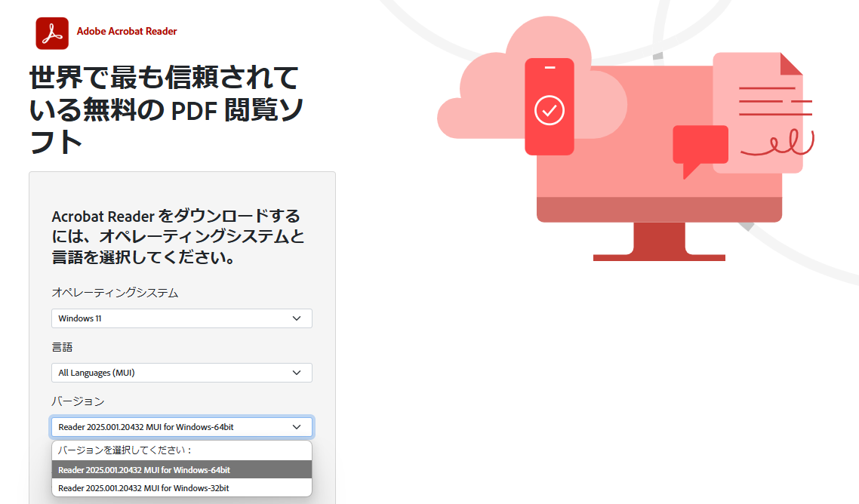Click the Adobe Acrobat Reader header link
Screen dimensions: 859x504
point(130,32)
